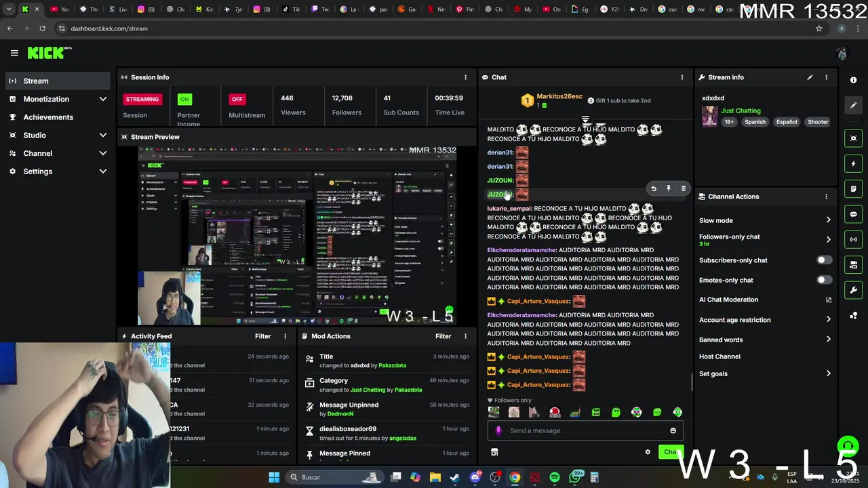This screenshot has width=868, height=488.
Task: Click the chat bubble icon in right sidebar
Action: 854,214
